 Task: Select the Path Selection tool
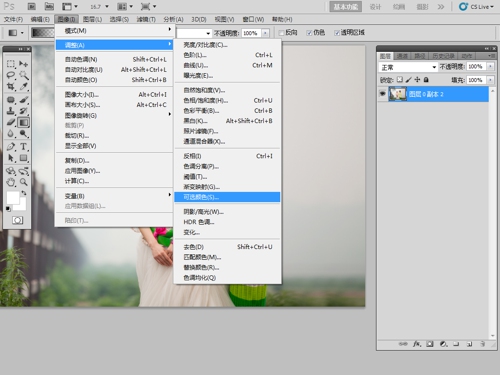[x=11, y=158]
